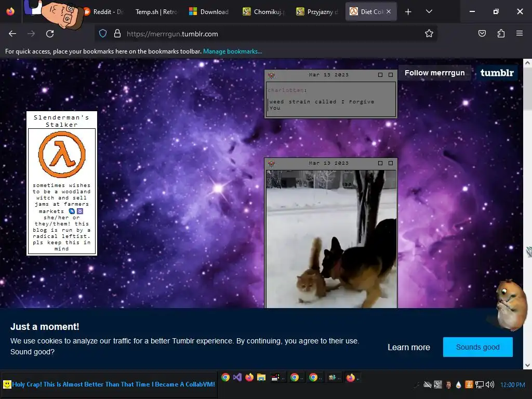This screenshot has width=532, height=399.
Task: Switch to the Microsoft Download tab
Action: coord(209,11)
